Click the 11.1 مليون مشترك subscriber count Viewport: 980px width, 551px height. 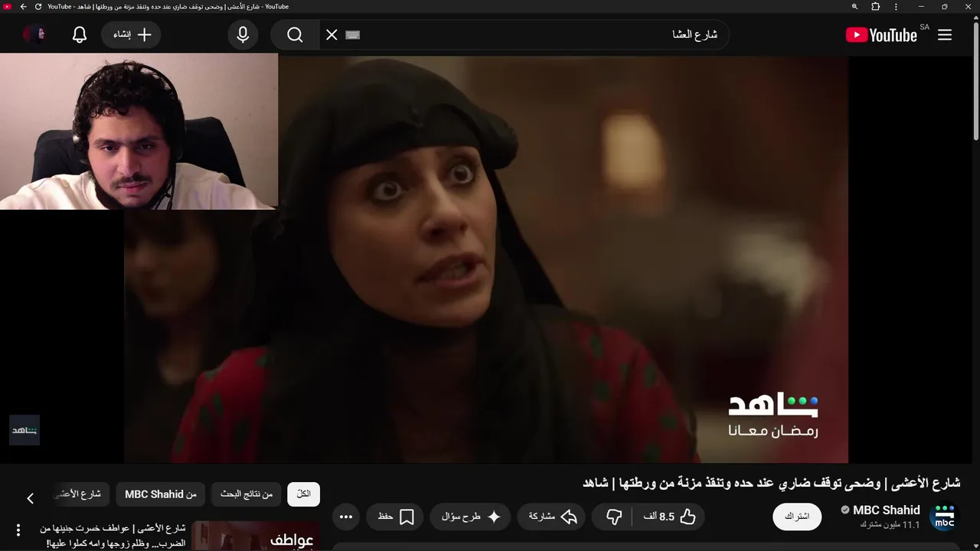tap(890, 525)
